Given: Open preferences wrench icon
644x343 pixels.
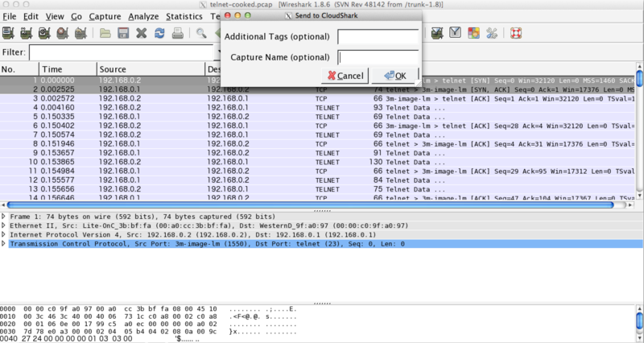Looking at the screenshot, I should (x=492, y=33).
